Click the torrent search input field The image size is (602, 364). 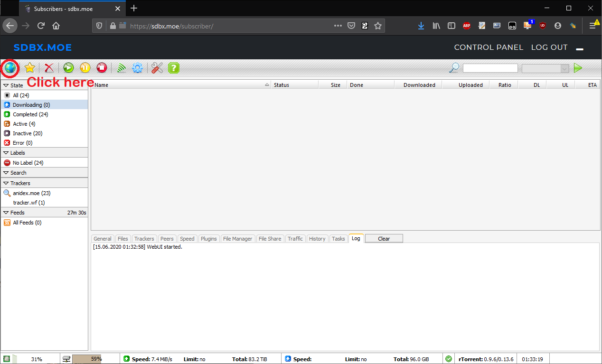490,68
